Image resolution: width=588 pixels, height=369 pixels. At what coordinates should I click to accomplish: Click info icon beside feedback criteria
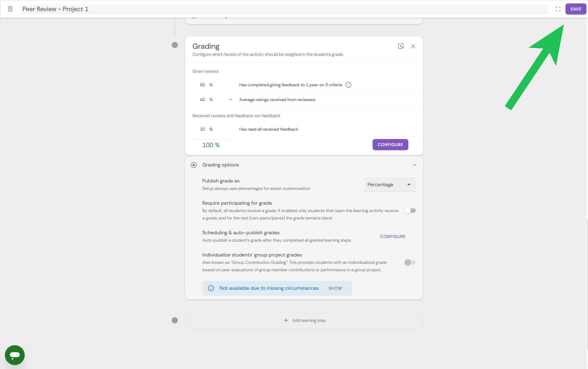[x=348, y=85]
